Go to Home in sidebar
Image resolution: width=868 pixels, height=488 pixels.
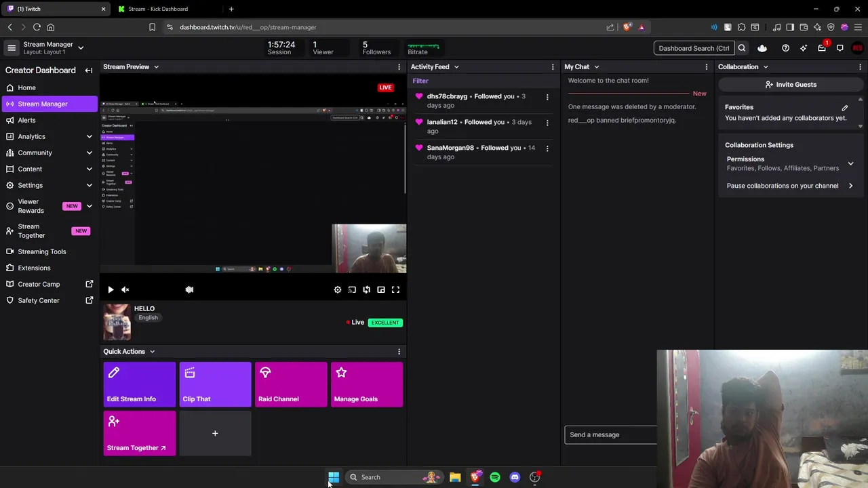(49, 87)
